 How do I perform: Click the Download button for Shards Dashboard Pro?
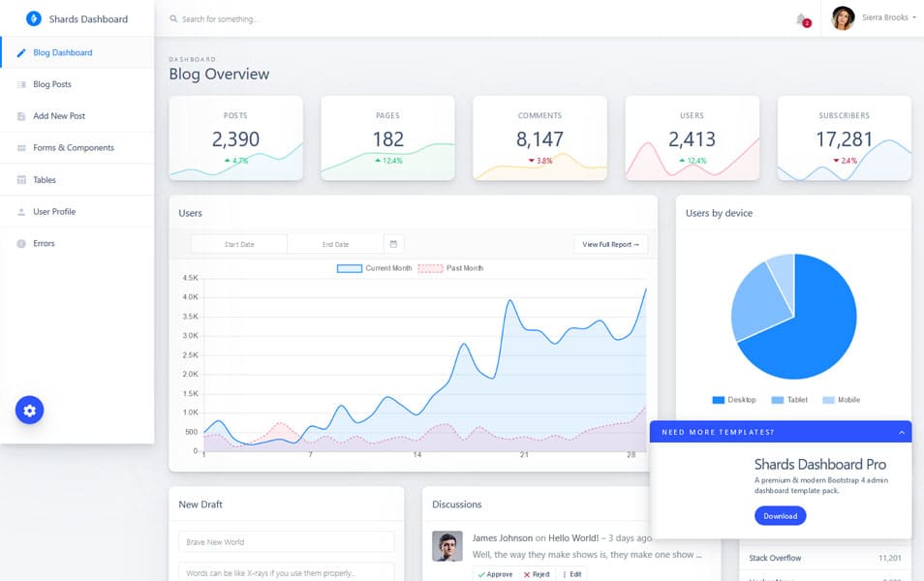pyautogui.click(x=780, y=515)
